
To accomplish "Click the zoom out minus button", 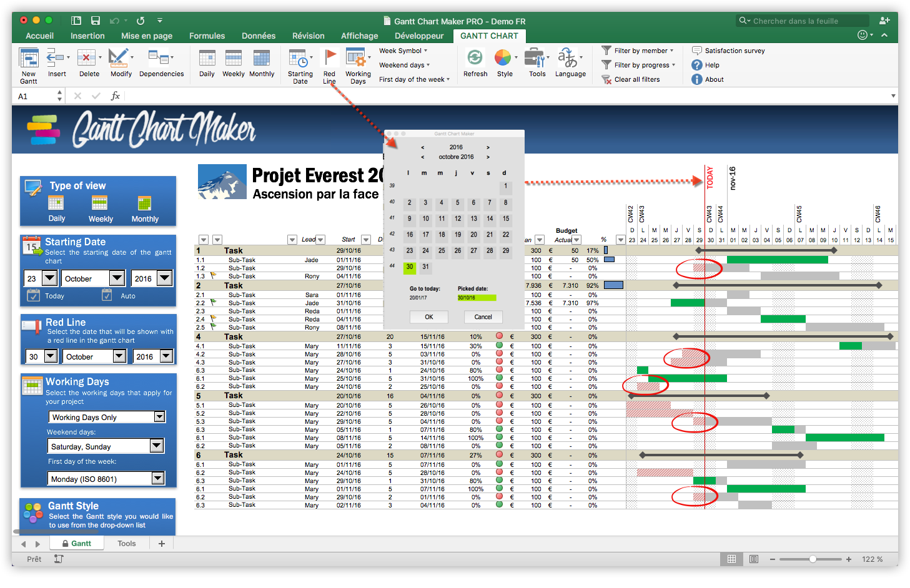I will click(x=773, y=559).
